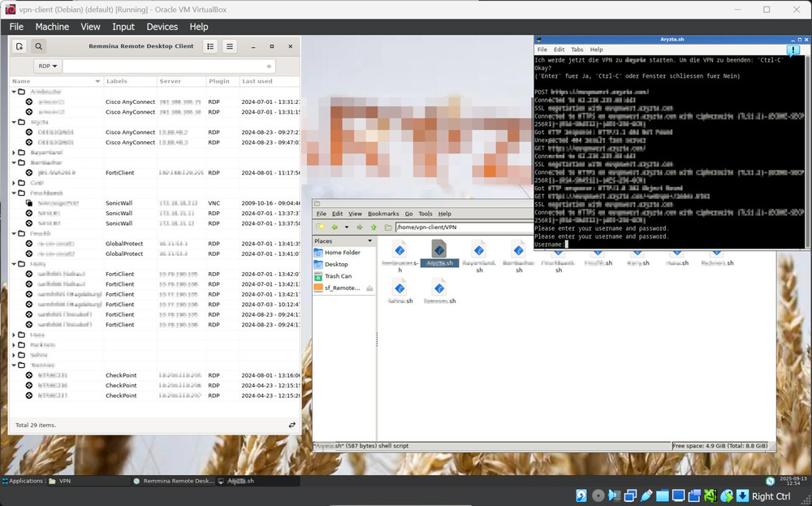Open the RDP protocol dropdown
812x506 pixels.
pos(48,66)
